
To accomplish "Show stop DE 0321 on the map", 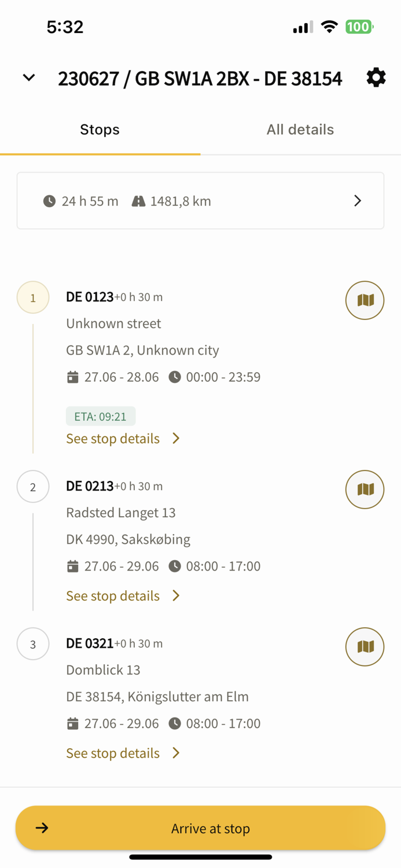I will (x=365, y=646).
